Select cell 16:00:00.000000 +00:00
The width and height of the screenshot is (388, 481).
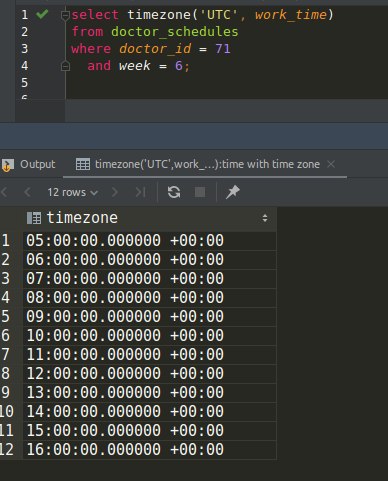[150, 450]
